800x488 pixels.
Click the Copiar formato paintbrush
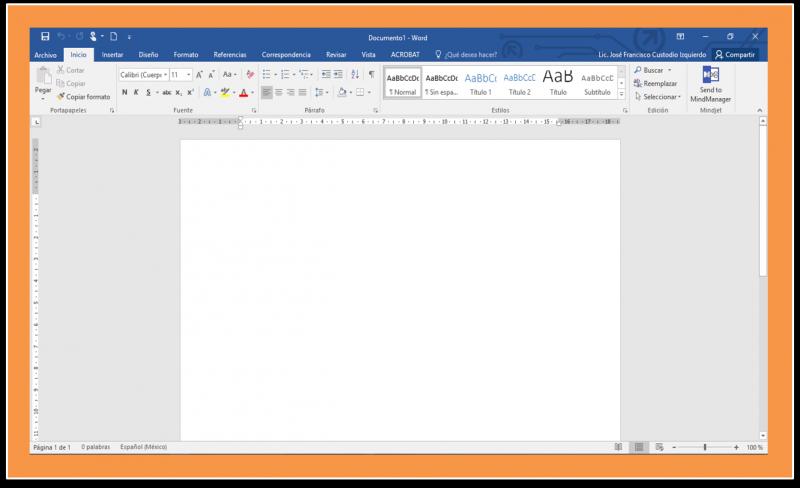tap(61, 97)
